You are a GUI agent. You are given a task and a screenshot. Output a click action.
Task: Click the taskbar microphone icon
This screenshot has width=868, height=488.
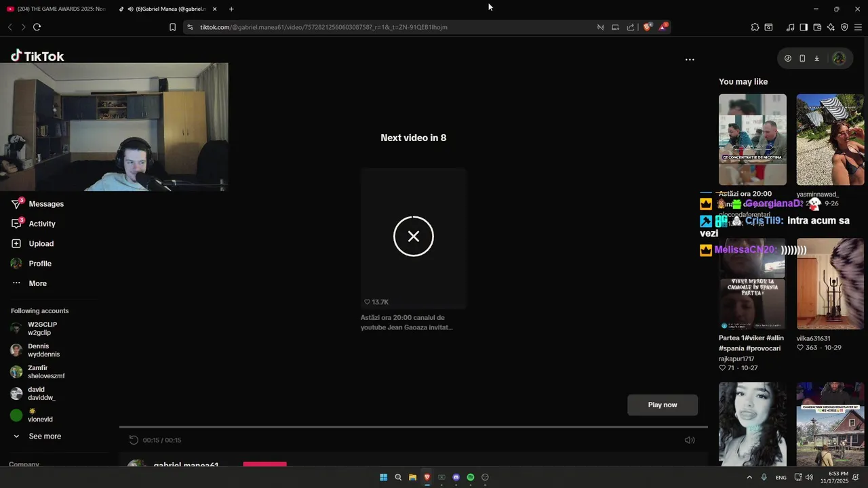tap(764, 477)
